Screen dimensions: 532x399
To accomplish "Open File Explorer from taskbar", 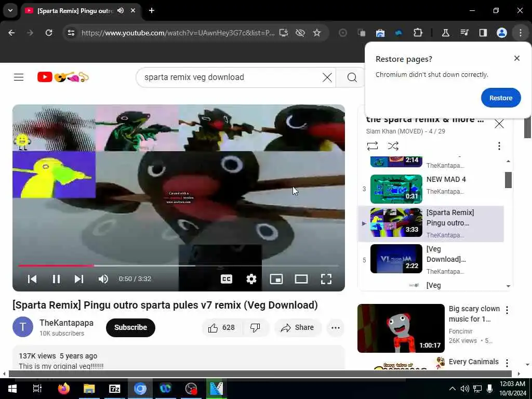I will (89, 389).
